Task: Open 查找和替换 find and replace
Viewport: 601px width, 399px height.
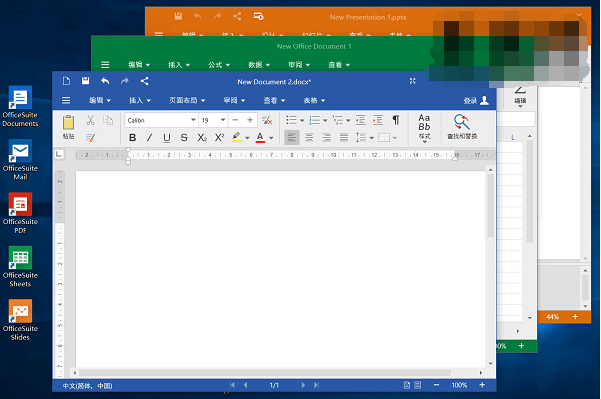Action: (462, 127)
